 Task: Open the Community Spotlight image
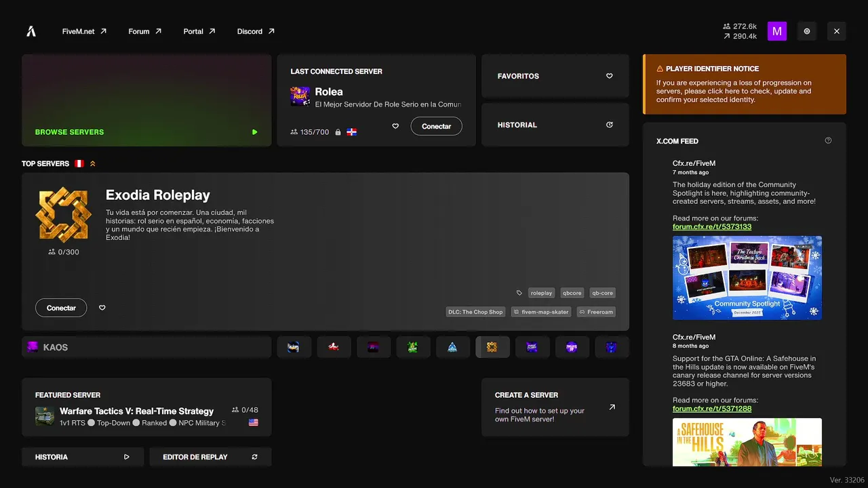(747, 278)
